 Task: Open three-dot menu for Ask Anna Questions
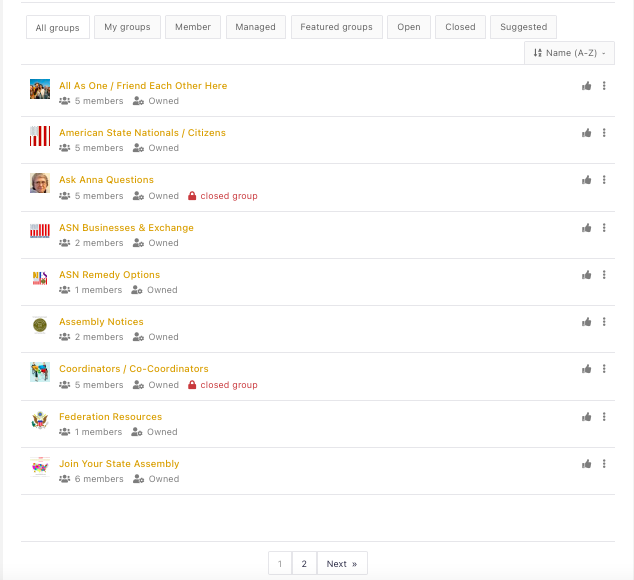pos(604,180)
